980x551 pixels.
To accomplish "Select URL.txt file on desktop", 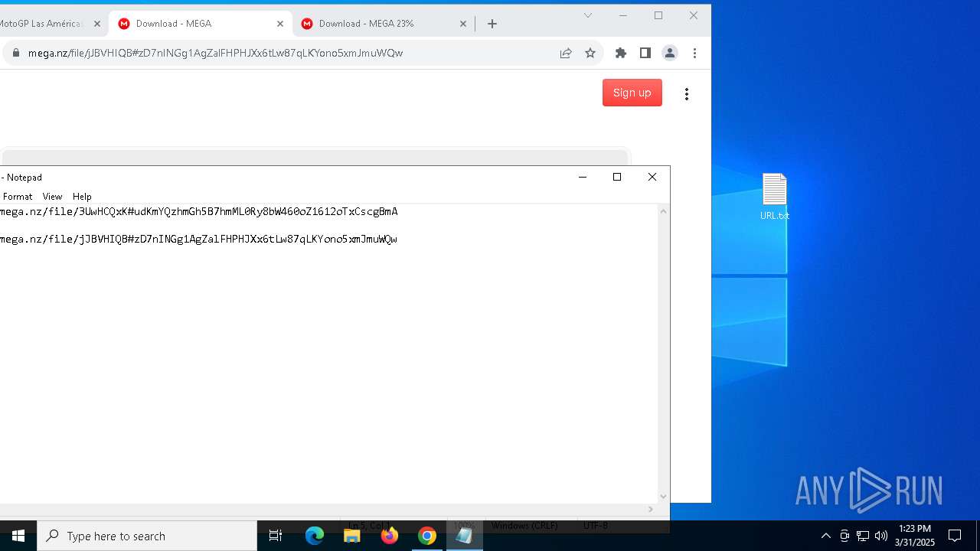I will [775, 197].
